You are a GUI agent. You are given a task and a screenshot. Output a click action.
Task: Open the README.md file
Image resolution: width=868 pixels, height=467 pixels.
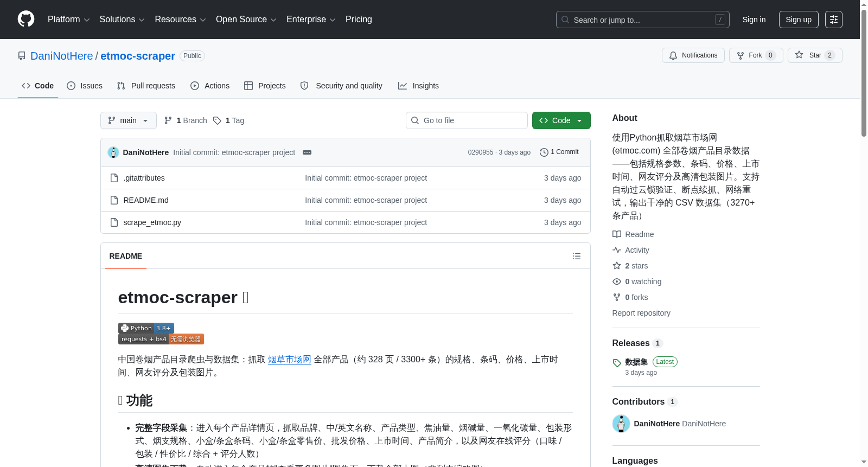coord(146,200)
